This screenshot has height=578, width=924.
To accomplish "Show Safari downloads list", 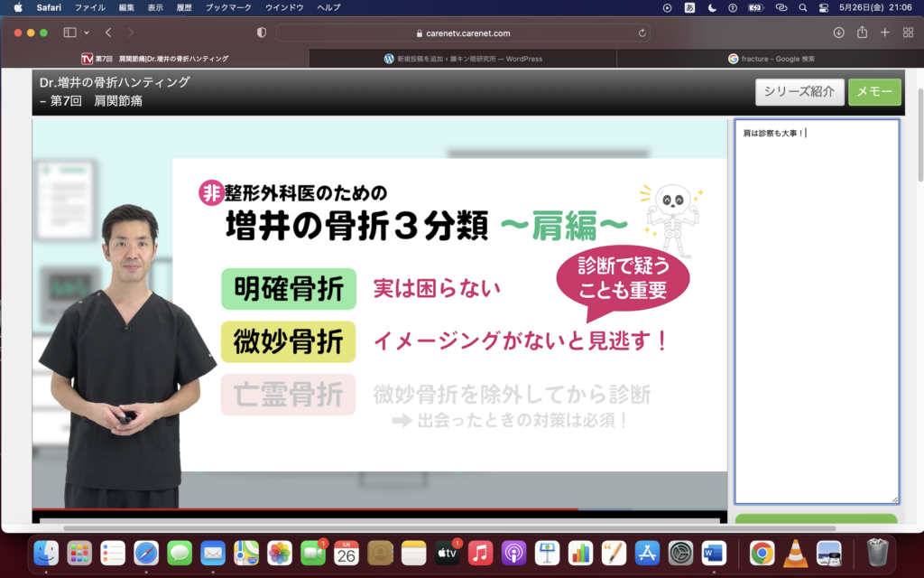I will pos(838,33).
